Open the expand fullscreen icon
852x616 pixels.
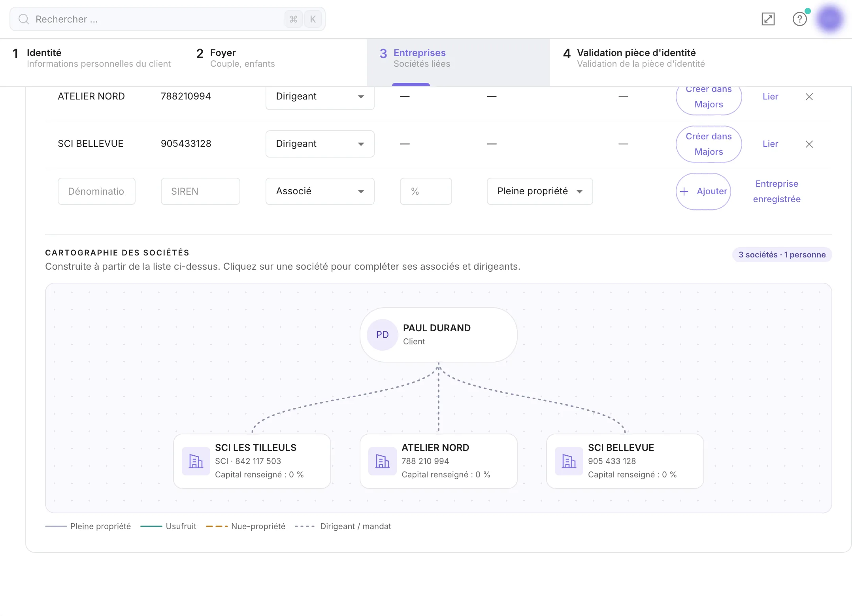[x=768, y=19]
